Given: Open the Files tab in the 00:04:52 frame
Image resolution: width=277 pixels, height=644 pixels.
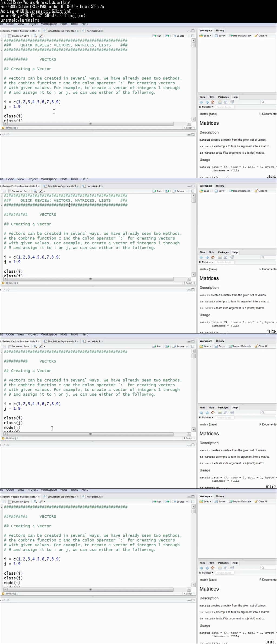Looking at the screenshot, I should 202,407.
